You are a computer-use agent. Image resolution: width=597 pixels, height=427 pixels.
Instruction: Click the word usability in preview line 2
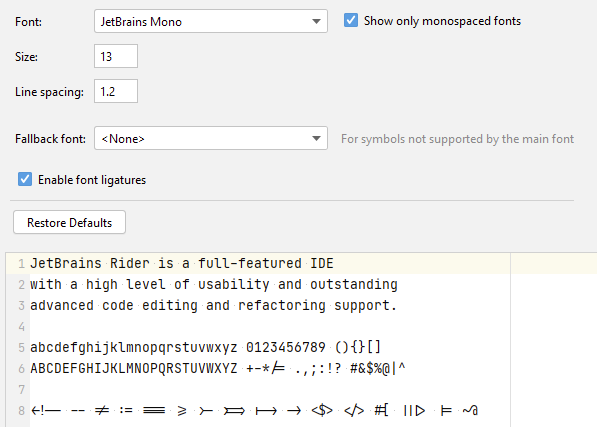pyautogui.click(x=234, y=285)
